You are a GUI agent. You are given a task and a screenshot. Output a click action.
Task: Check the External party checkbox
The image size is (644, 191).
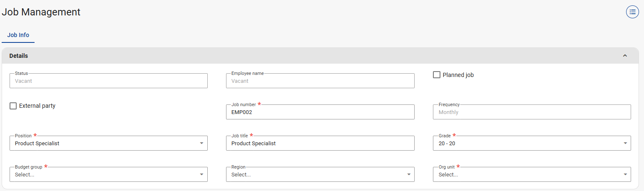pos(13,106)
